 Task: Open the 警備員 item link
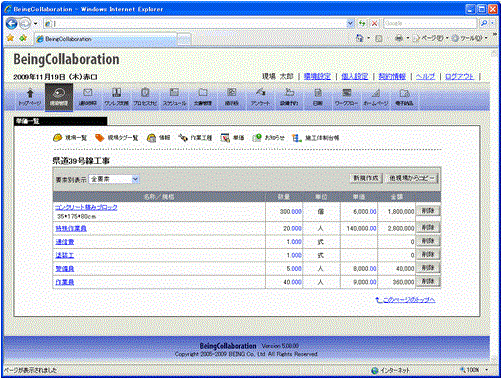click(x=65, y=269)
